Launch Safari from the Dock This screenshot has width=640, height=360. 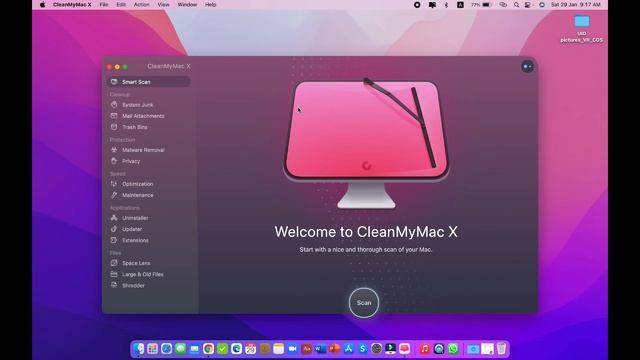(167, 349)
